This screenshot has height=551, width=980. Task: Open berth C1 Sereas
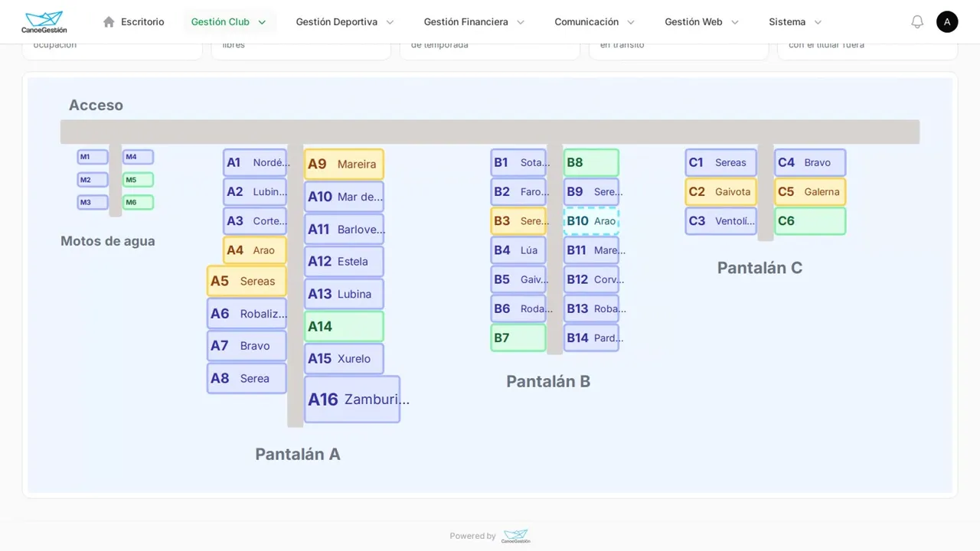click(720, 162)
